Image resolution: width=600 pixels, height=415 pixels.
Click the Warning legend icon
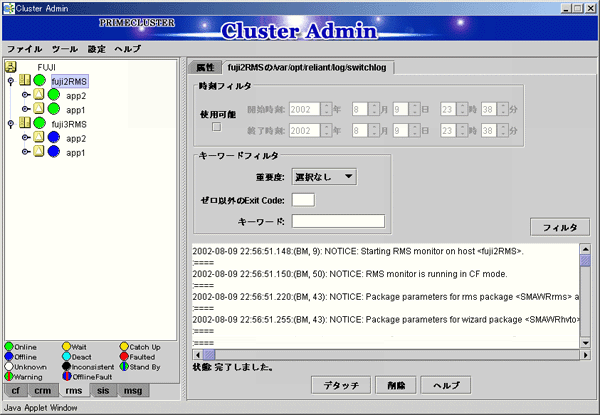tap(9, 376)
